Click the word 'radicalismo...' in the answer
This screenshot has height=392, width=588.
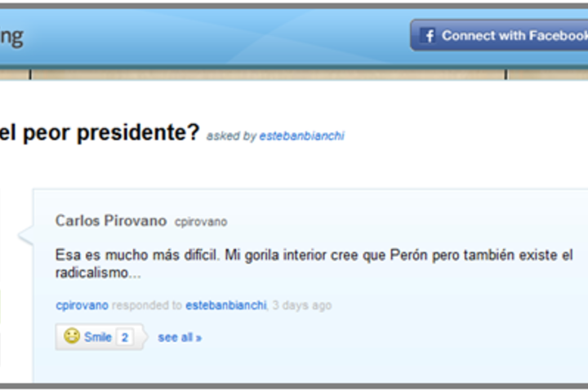[98, 273]
